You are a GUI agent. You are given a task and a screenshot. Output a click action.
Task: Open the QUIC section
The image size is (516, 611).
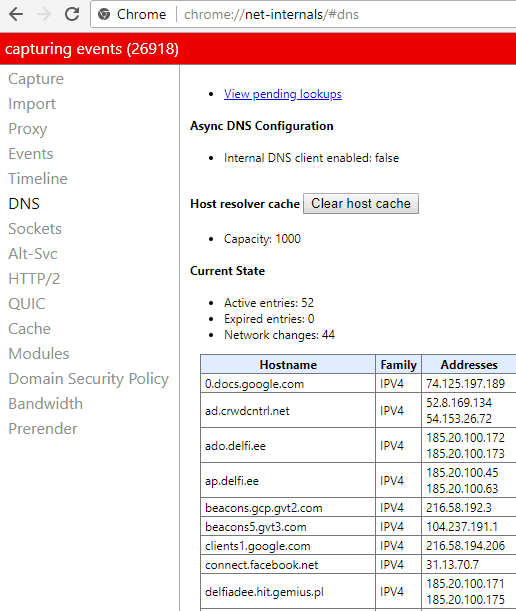27,304
